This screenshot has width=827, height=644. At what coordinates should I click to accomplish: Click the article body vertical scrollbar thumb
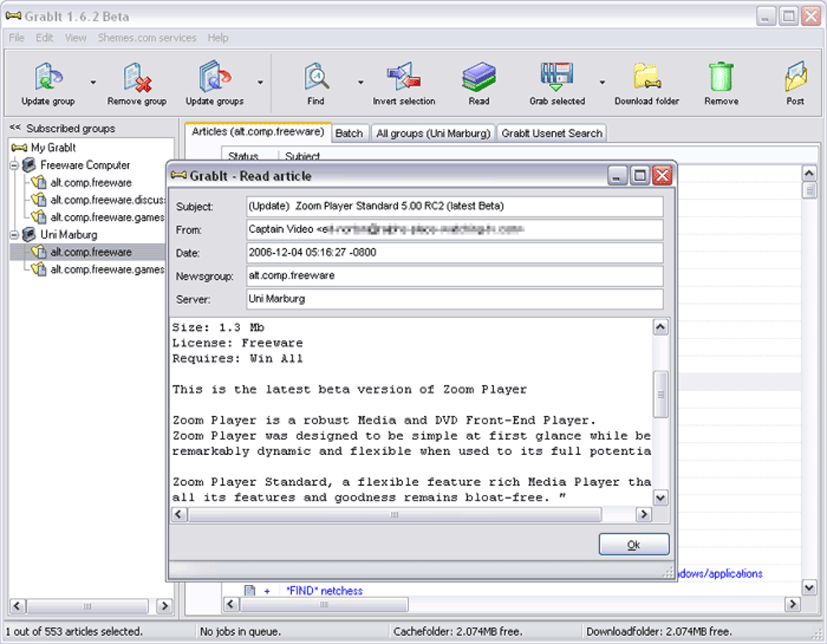tap(660, 394)
